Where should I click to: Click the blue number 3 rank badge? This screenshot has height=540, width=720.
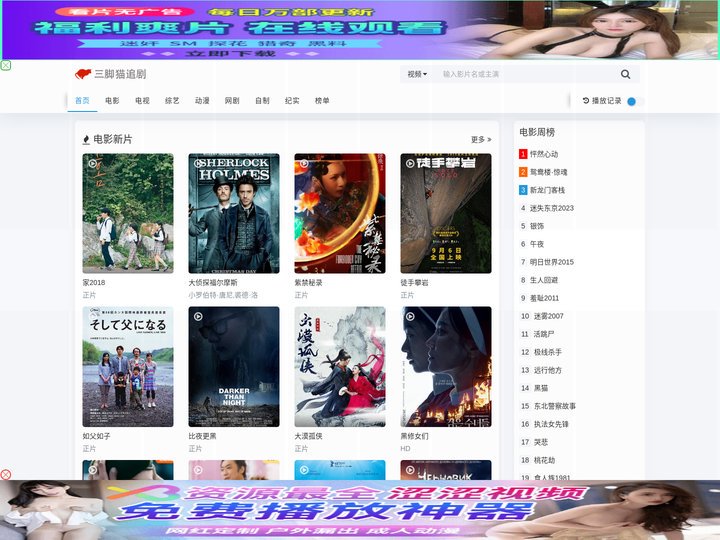523,190
